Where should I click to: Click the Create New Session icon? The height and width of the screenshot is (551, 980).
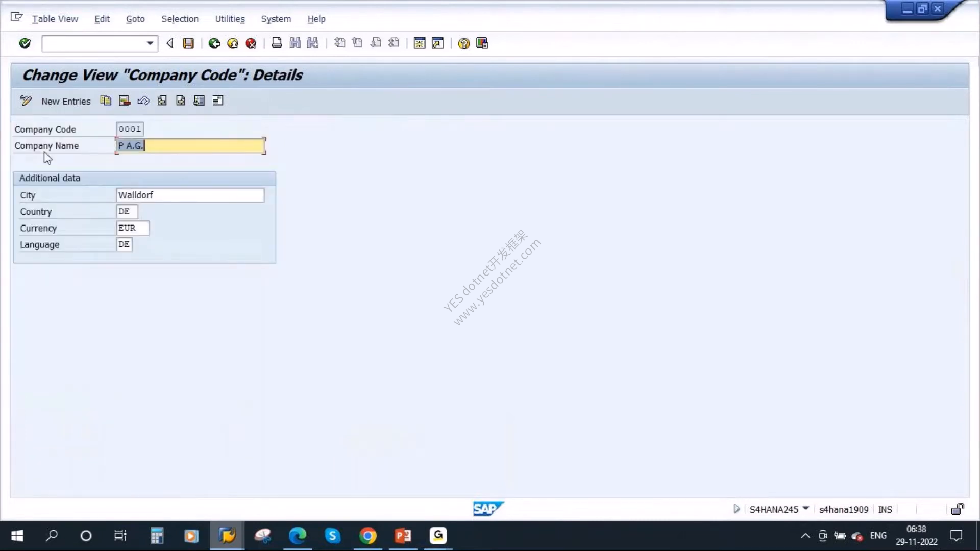click(420, 43)
